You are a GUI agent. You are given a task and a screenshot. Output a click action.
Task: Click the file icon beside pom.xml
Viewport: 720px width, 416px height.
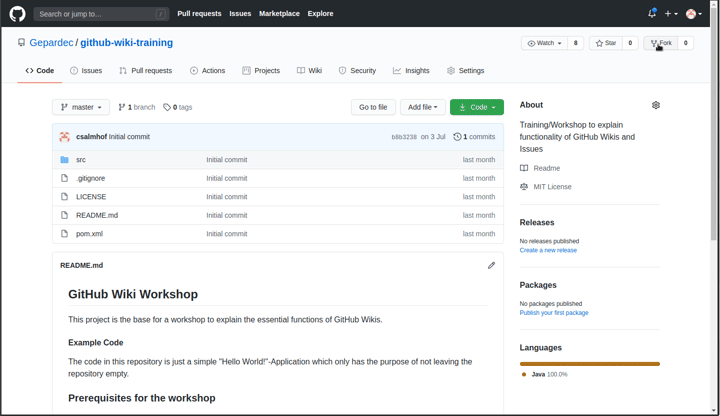(x=64, y=234)
